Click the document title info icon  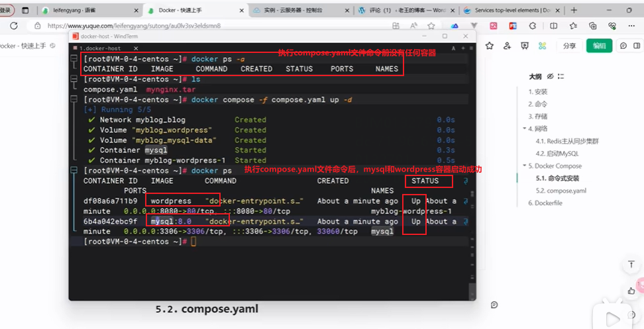click(x=52, y=46)
